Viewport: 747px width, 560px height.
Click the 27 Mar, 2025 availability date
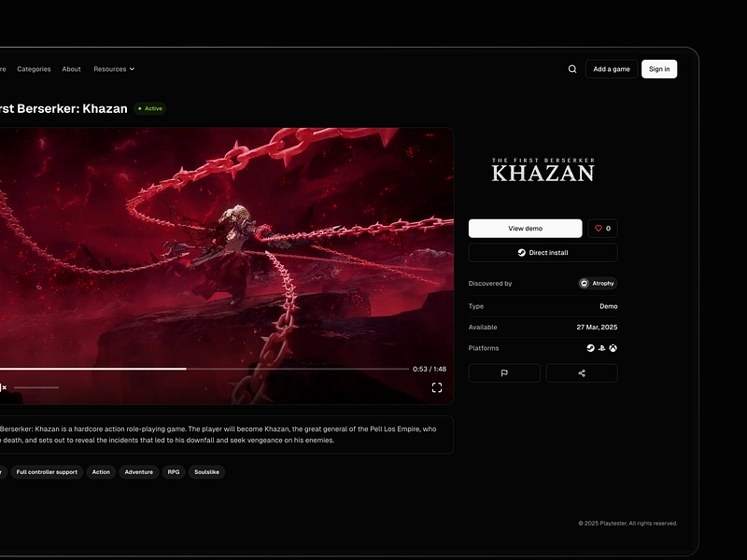click(597, 328)
